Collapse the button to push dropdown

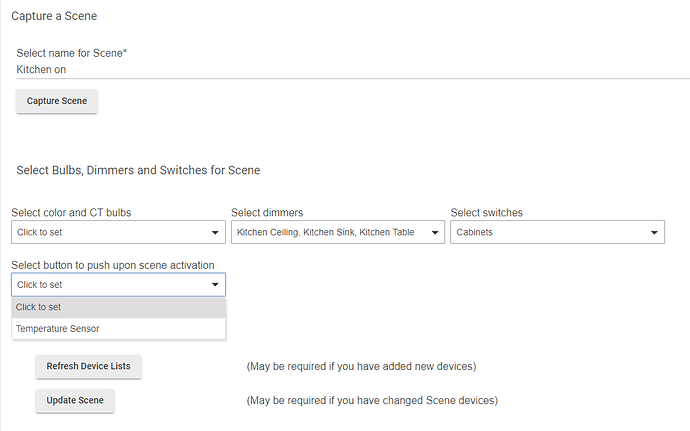[x=118, y=284]
